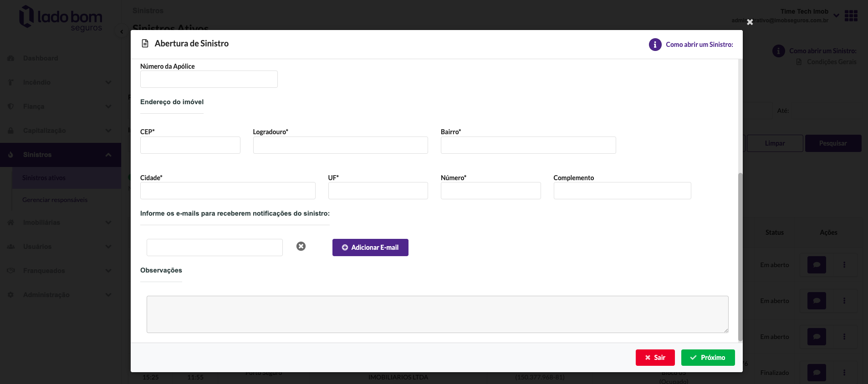Expand the Imobiliárias sidebar menu
868x384 pixels.
(61, 222)
